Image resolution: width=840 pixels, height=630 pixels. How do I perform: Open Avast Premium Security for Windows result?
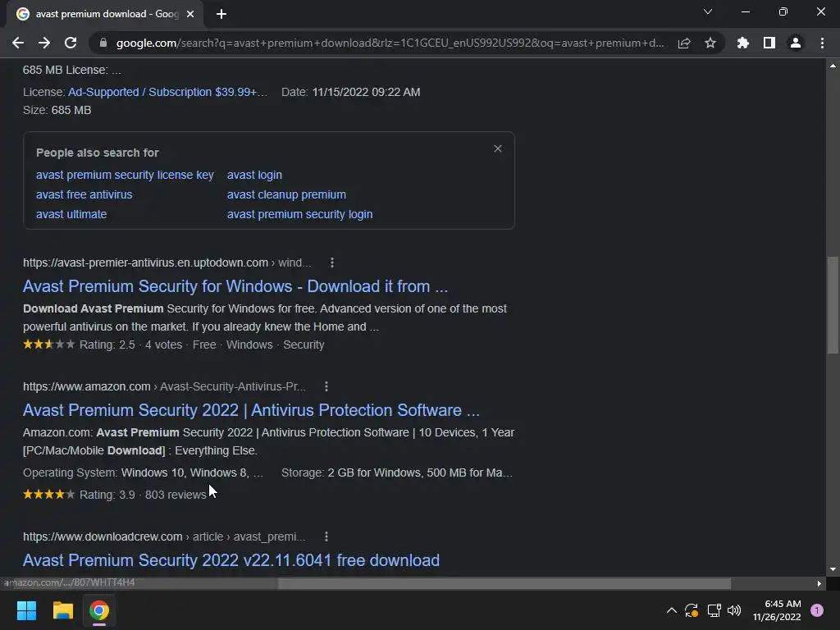235,286
